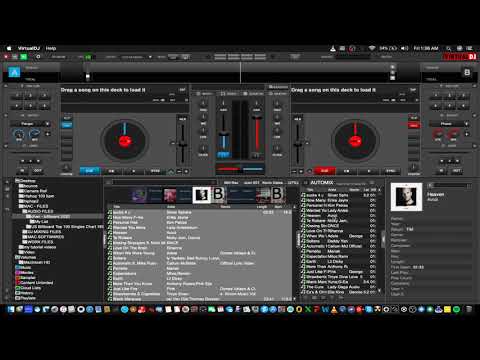Click the blue left channel volume fader
This screenshot has width=480, height=360.
coord(223,134)
